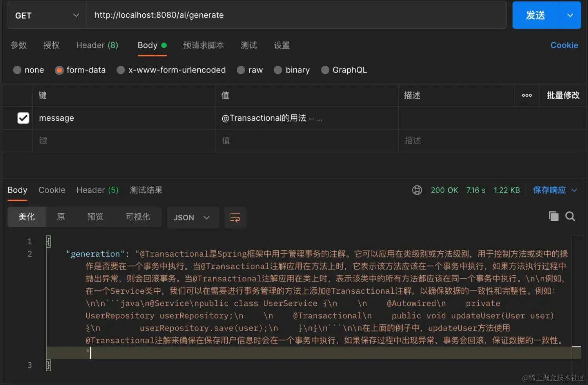Click the Cookie link at right
588x385 pixels.
pos(564,45)
